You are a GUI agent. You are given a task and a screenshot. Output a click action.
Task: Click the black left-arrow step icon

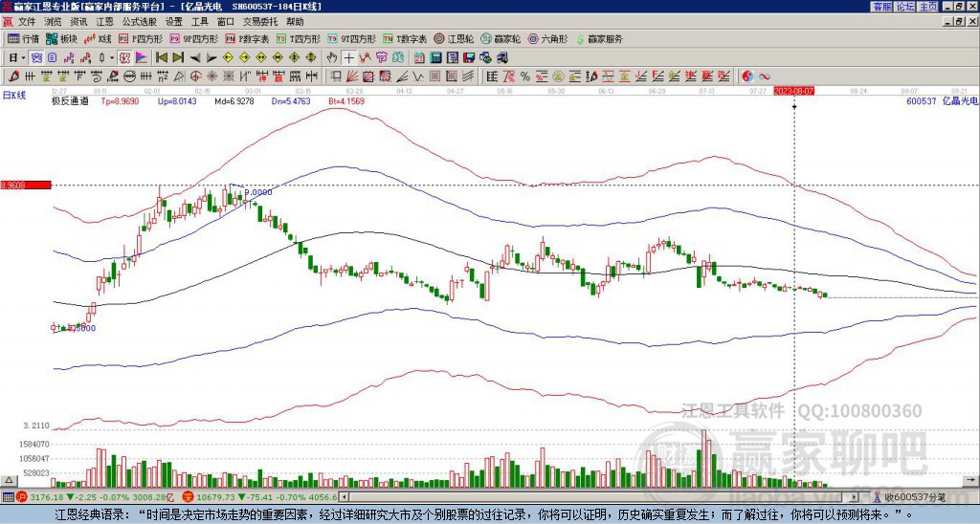pyautogui.click(x=195, y=58)
